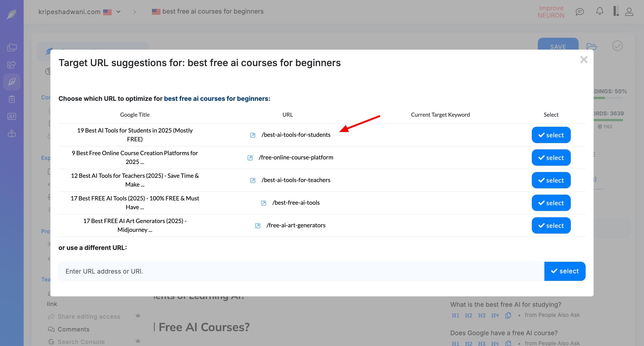Open /best-ai-tools-for-teachers external link icon

tap(253, 181)
